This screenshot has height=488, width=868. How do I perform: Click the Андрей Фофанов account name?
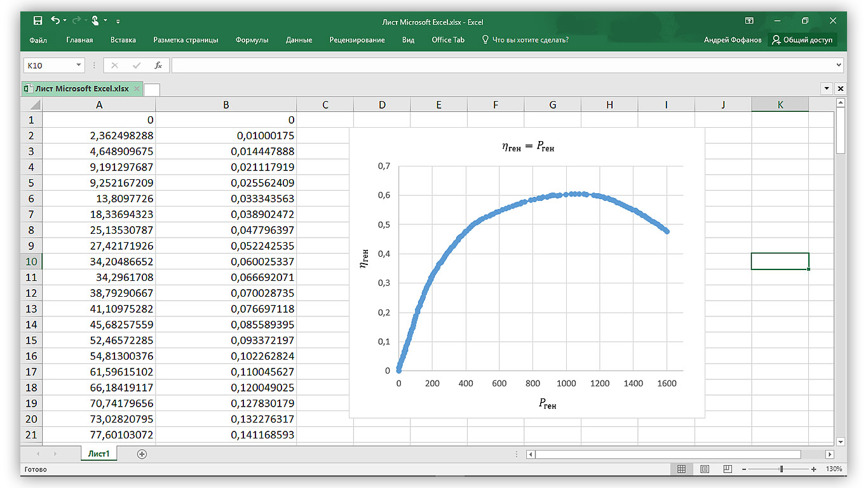(x=732, y=40)
